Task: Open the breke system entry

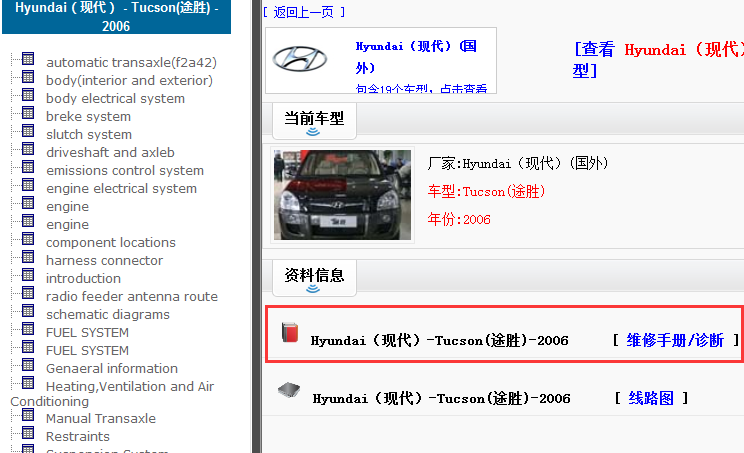Action: pyautogui.click(x=88, y=117)
